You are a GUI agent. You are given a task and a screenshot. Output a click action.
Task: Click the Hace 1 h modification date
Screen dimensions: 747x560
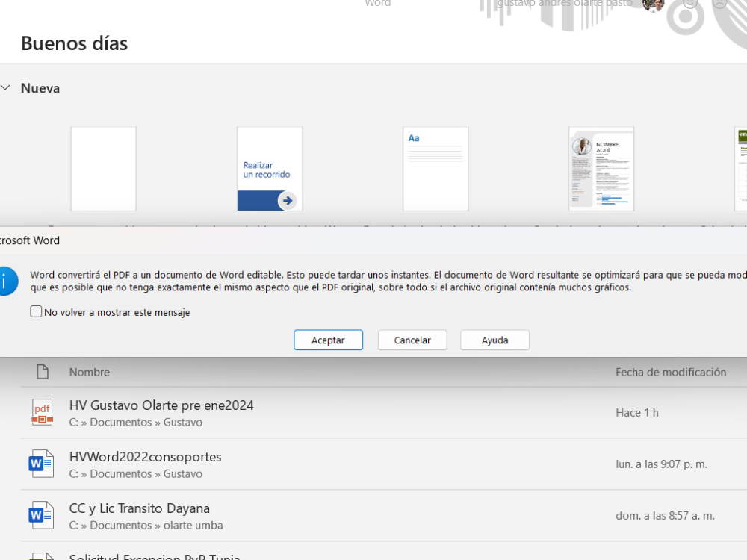pos(637,412)
